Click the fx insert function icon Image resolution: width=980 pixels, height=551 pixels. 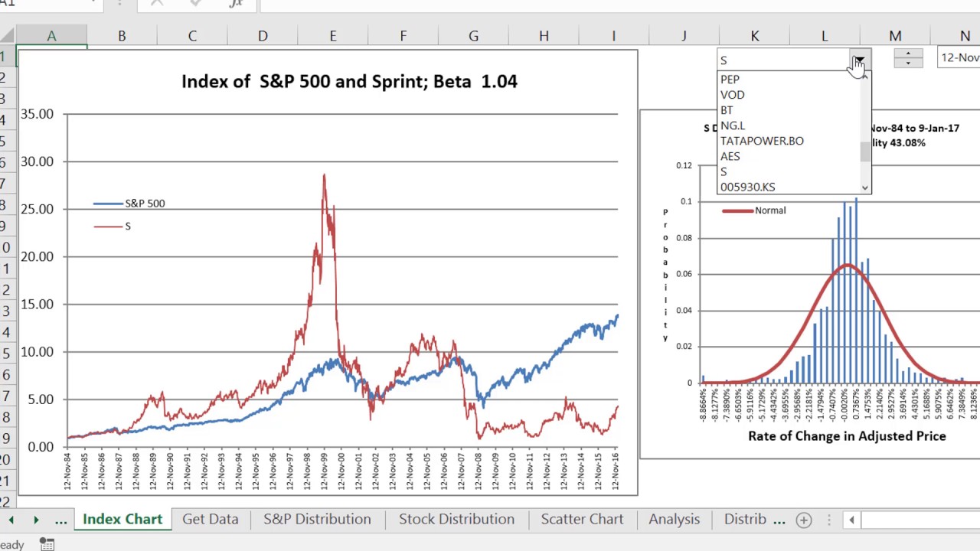point(236,4)
